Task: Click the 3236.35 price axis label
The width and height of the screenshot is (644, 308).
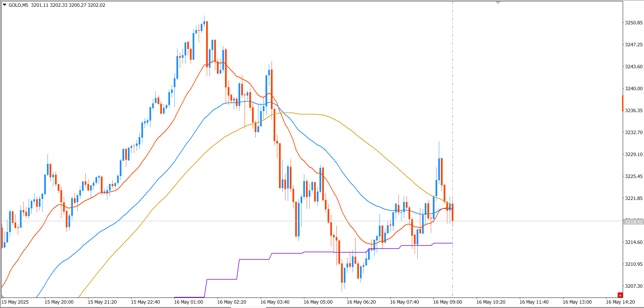Action: click(x=634, y=110)
